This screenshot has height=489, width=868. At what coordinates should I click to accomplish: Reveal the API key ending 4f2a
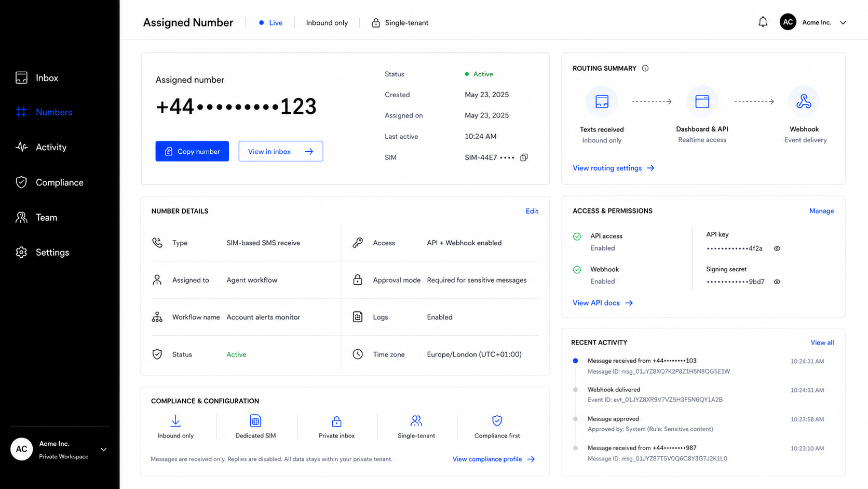[x=777, y=248]
